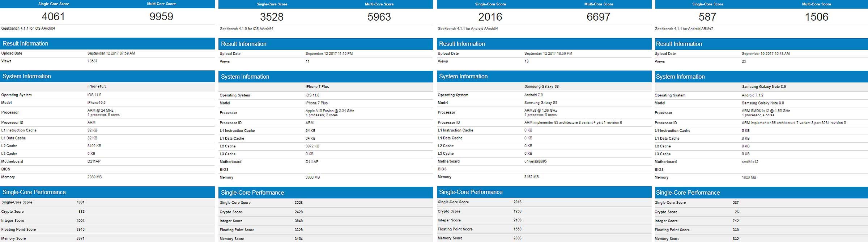
Task: Click the large 3528 score at the top
Action: point(272,17)
